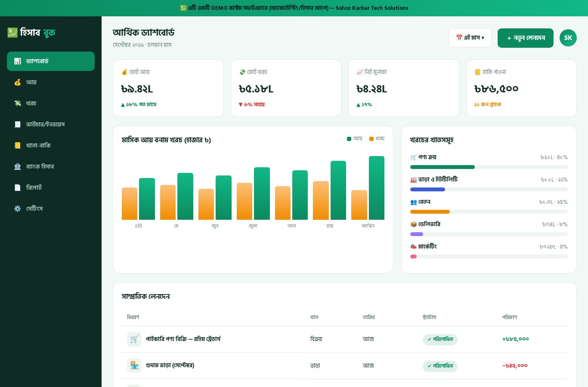Click the ভাড়া ও ইউটিলিটি blue progress bar
Screen dimensions: 588x387
[x=427, y=190]
